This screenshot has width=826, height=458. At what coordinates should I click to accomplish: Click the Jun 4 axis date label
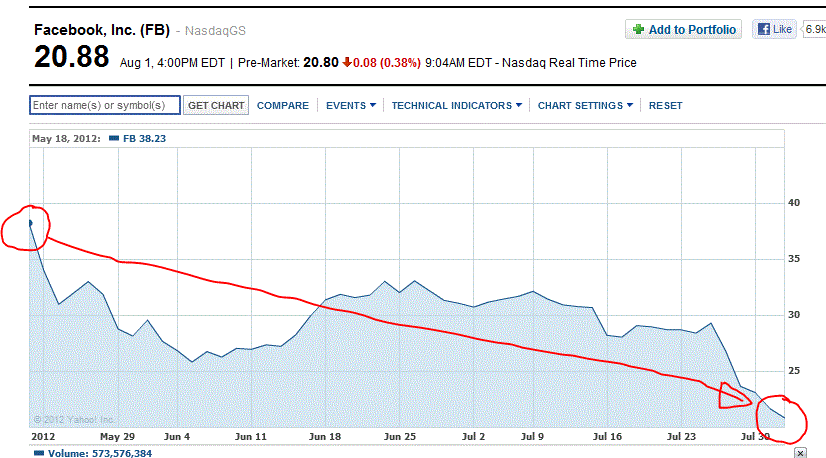coord(176,436)
